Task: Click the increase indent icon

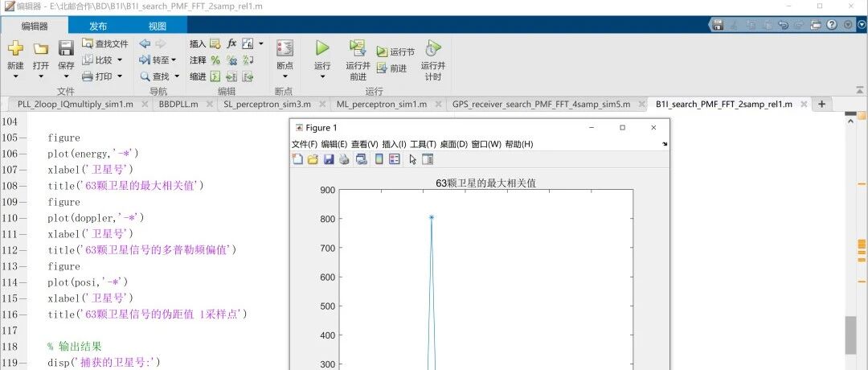Action: pos(232,76)
